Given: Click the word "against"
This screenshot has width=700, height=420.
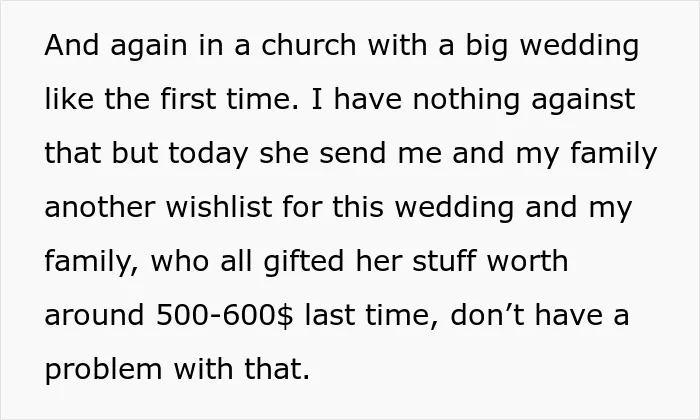Looking at the screenshot, I should pyautogui.click(x=583, y=101).
